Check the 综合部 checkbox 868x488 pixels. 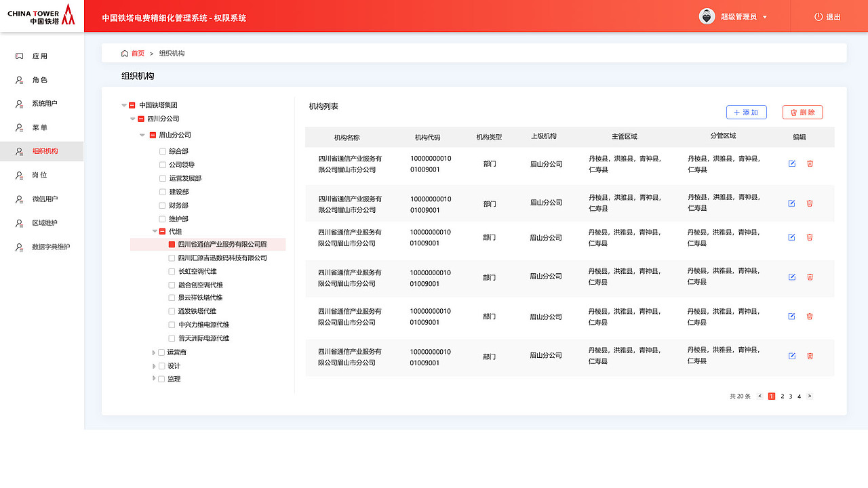163,151
